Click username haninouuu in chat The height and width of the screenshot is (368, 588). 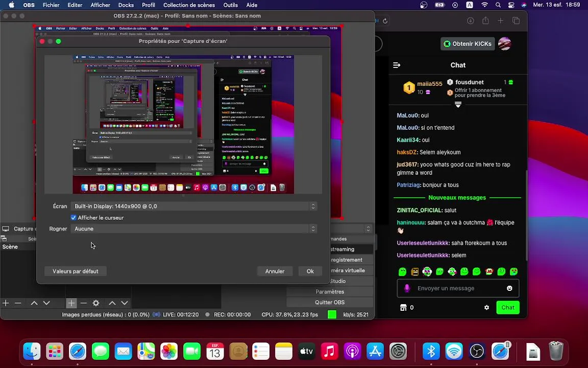(x=410, y=222)
